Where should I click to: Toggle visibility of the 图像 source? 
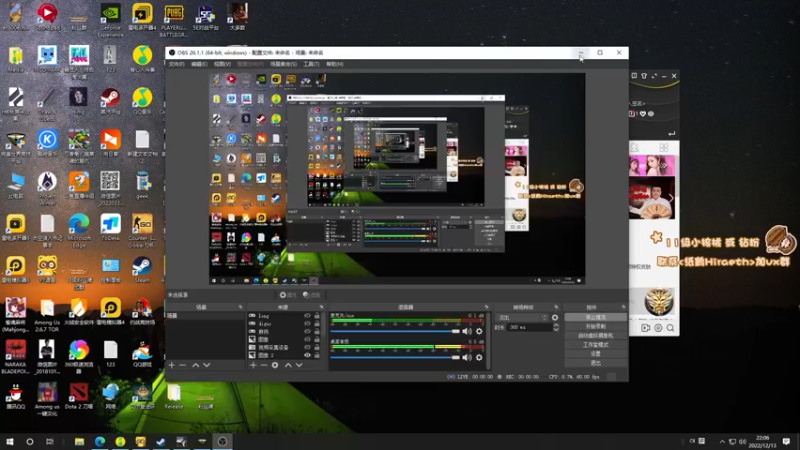click(307, 339)
